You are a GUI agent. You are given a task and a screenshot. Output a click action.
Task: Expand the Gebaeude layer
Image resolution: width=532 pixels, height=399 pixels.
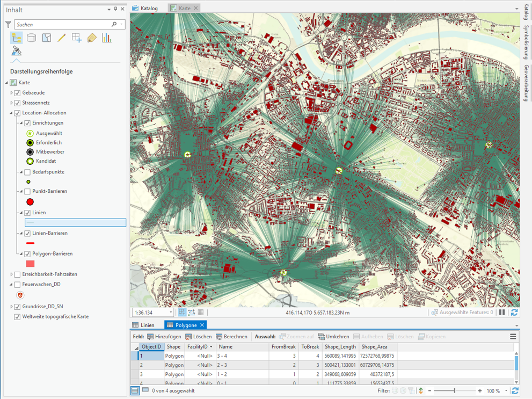11,92
